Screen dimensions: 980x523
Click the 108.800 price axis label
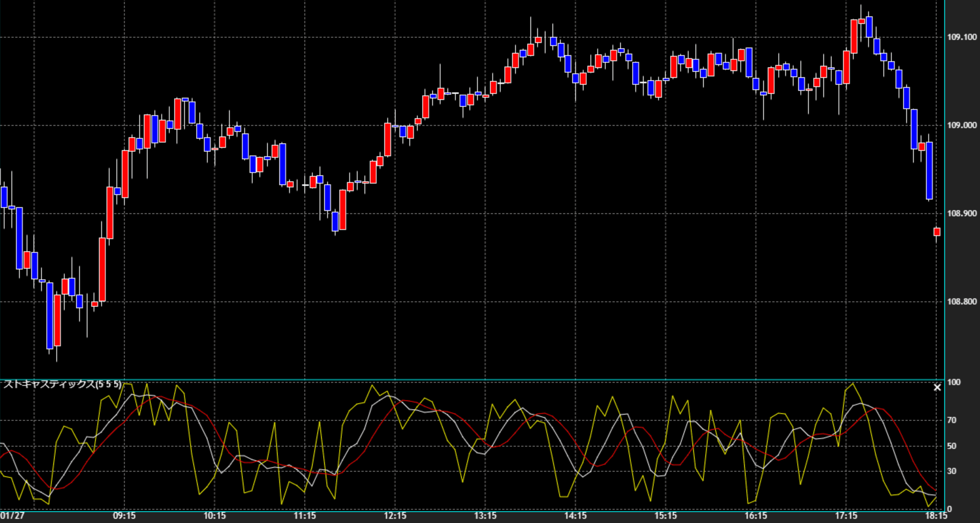[x=962, y=301]
